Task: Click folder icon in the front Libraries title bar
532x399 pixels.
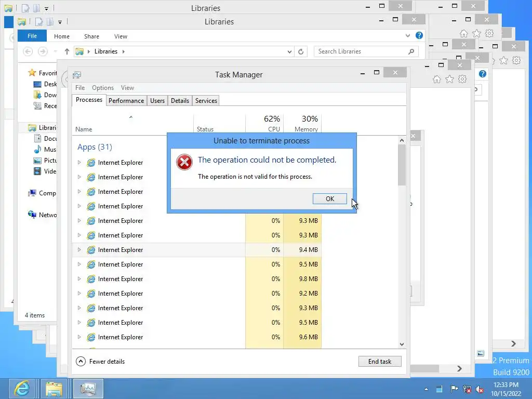Action: pyautogui.click(x=22, y=22)
